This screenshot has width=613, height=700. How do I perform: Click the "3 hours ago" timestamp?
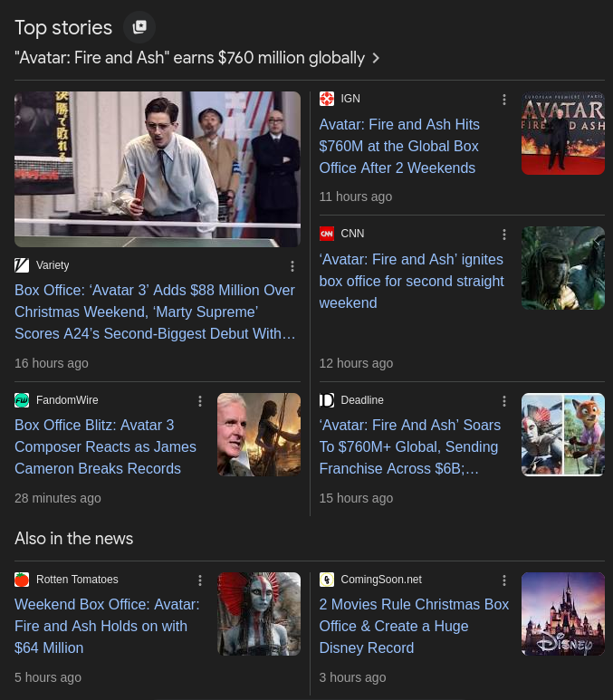pos(353,677)
